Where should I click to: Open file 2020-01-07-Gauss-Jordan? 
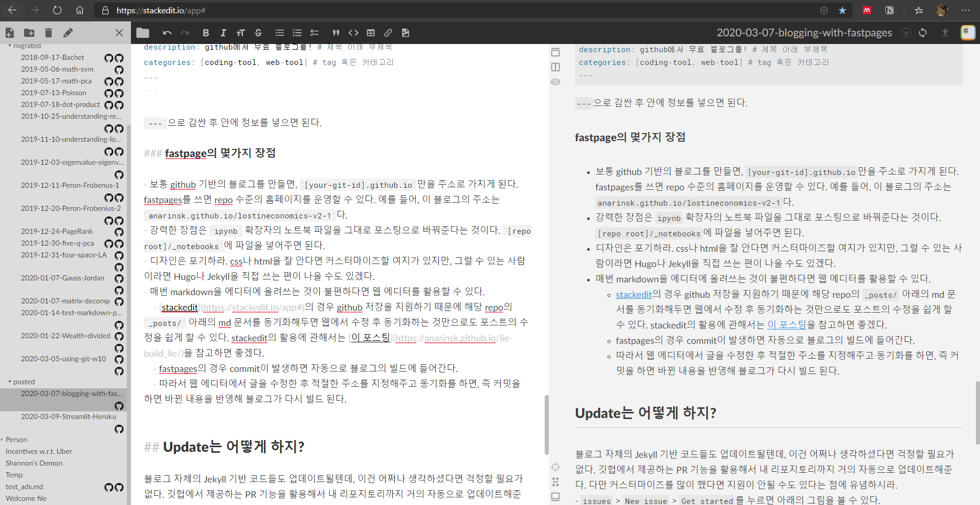click(x=62, y=278)
